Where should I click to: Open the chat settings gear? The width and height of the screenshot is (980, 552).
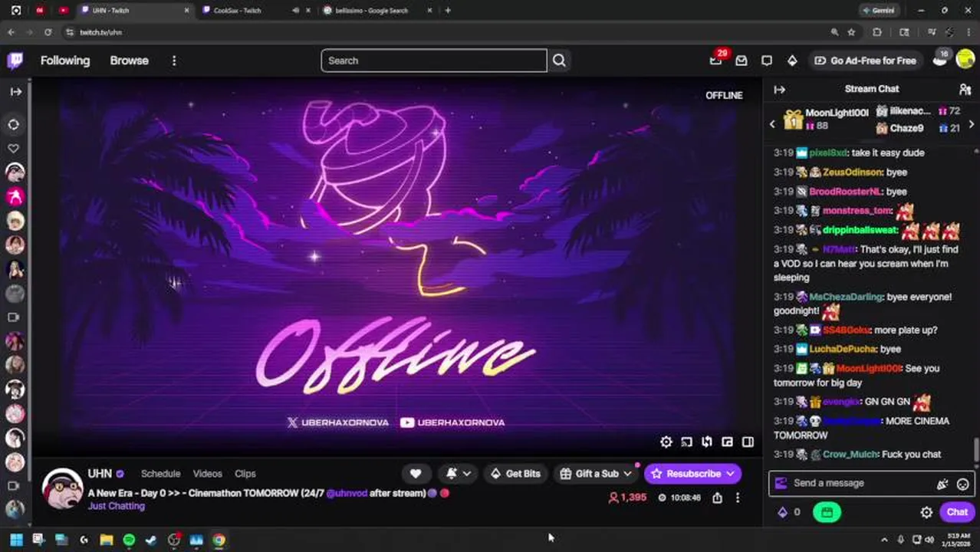pyautogui.click(x=926, y=512)
